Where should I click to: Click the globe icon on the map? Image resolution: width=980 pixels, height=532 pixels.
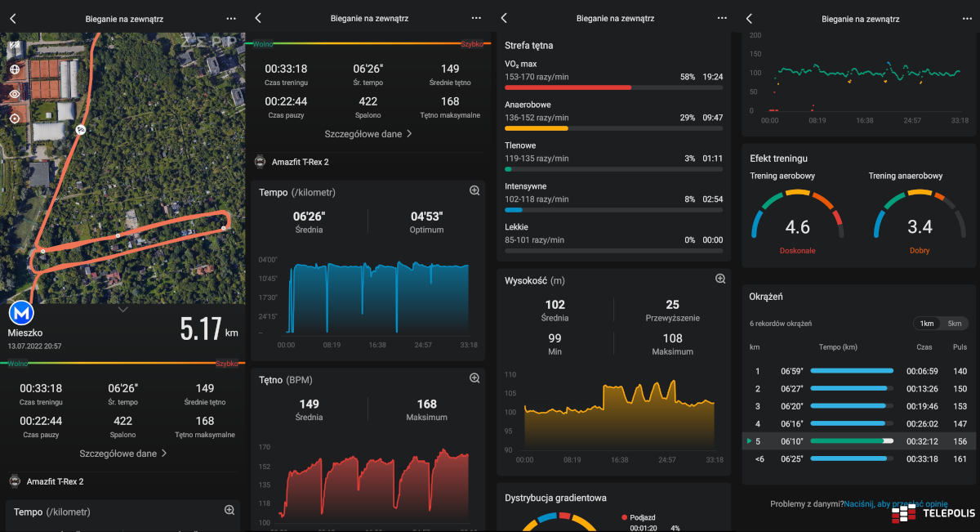click(15, 69)
